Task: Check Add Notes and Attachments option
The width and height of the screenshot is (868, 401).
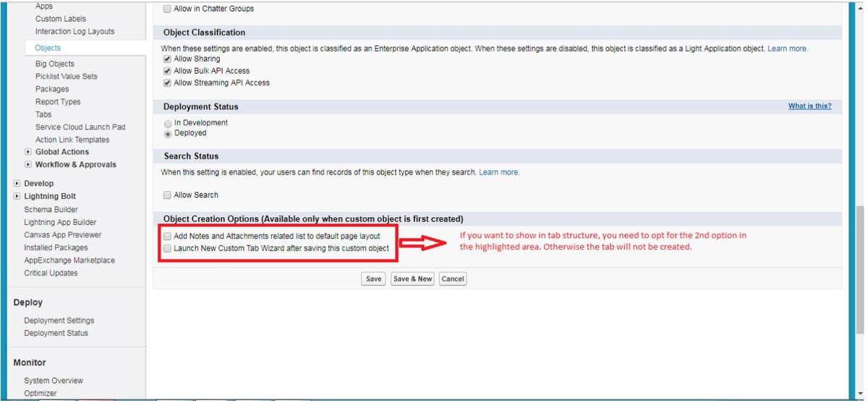Action: point(168,237)
